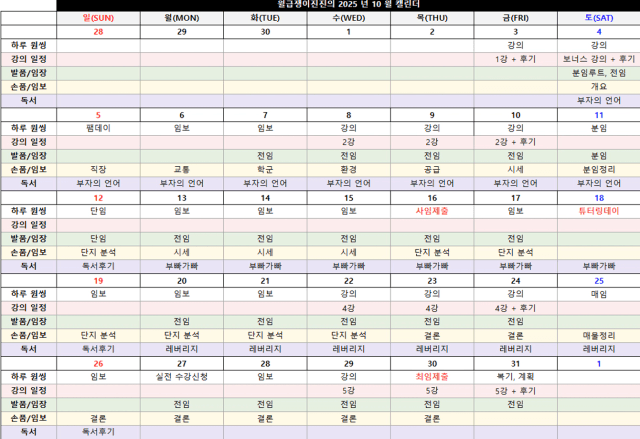Select the red date 5 cell
The height and width of the screenshot is (439, 640).
click(x=98, y=115)
